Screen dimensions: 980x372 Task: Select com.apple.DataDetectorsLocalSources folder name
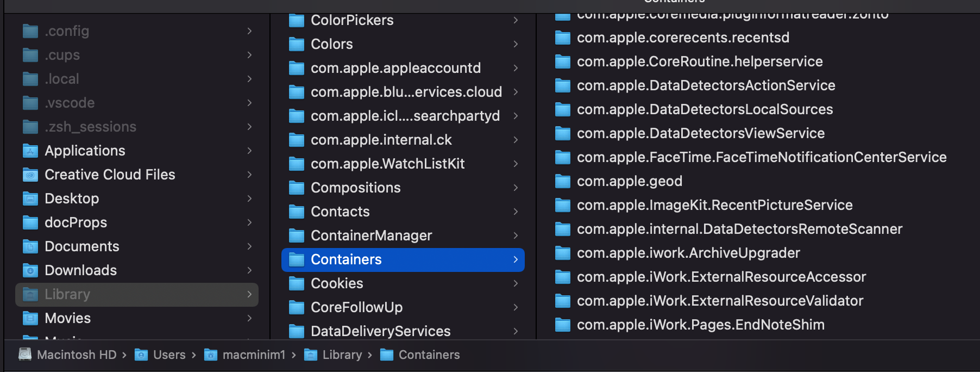[705, 109]
